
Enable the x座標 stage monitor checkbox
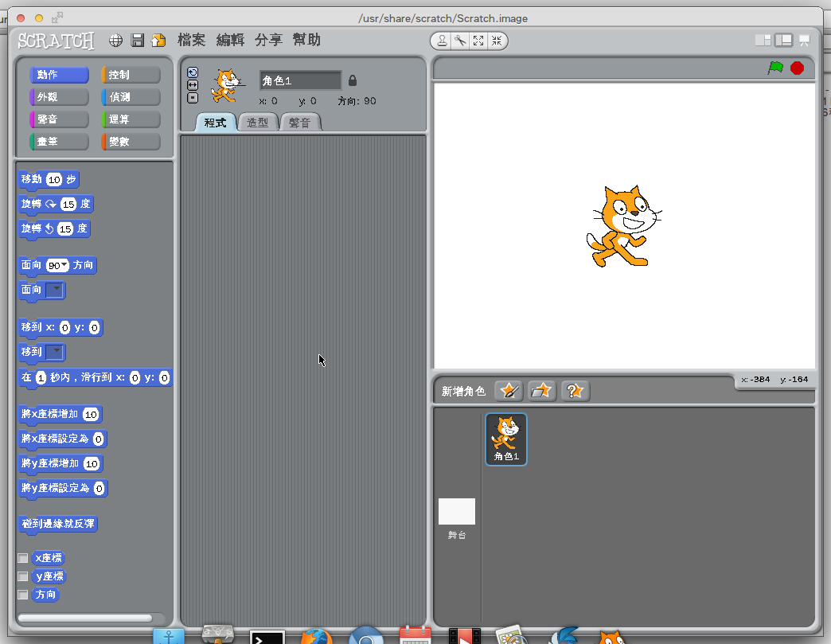pyautogui.click(x=23, y=558)
